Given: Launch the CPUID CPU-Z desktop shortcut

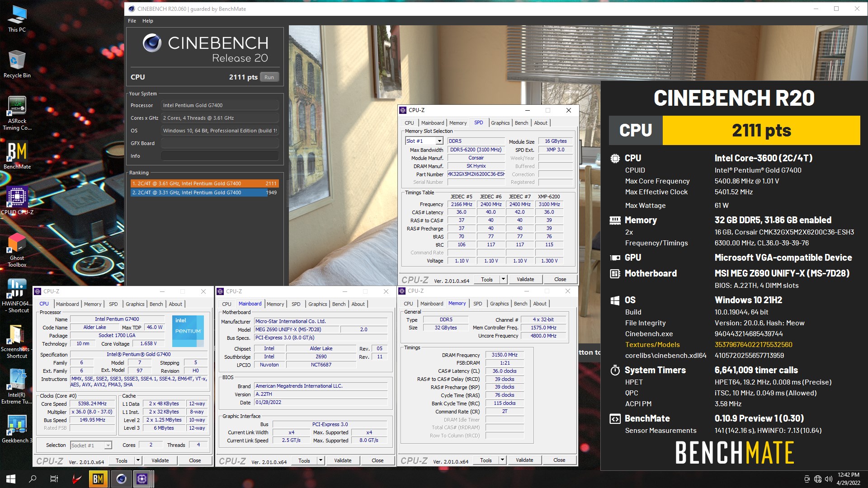Looking at the screenshot, I should [17, 201].
